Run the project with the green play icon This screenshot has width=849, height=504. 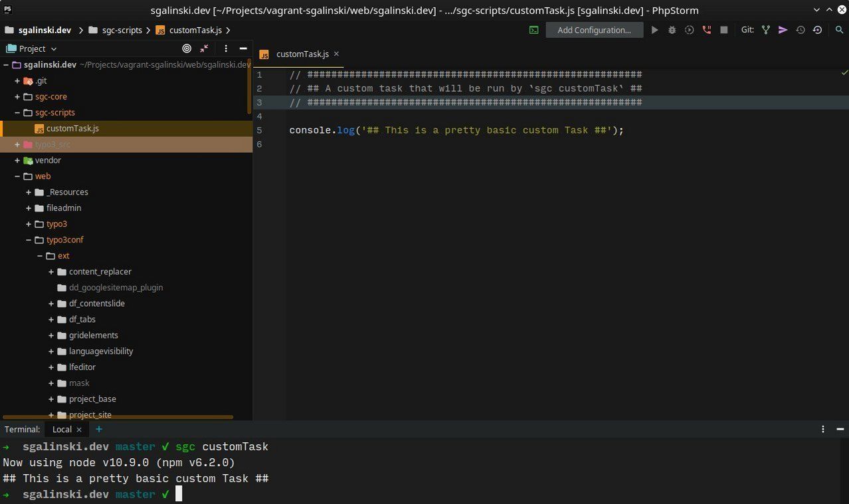(654, 30)
